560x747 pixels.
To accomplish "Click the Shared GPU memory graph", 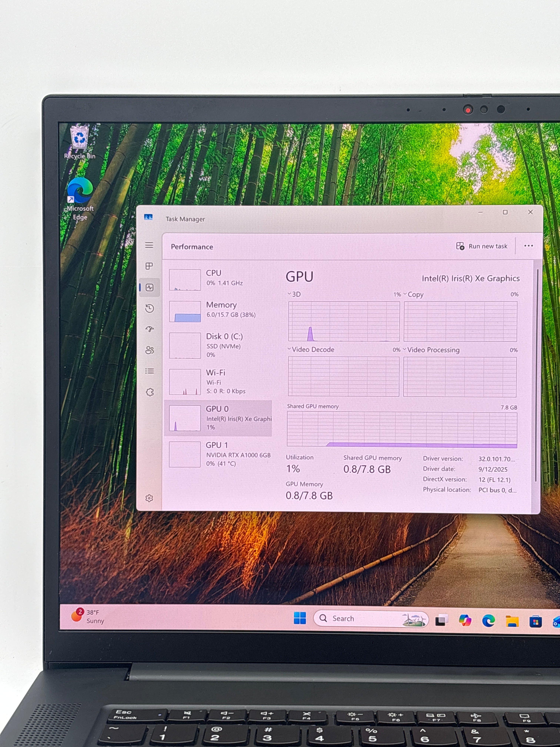I will 402,430.
